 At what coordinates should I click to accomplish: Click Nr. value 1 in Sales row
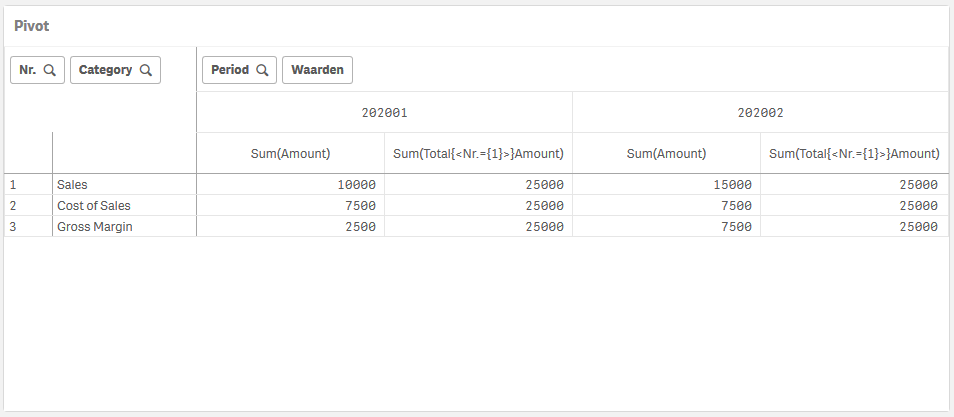pos(28,185)
